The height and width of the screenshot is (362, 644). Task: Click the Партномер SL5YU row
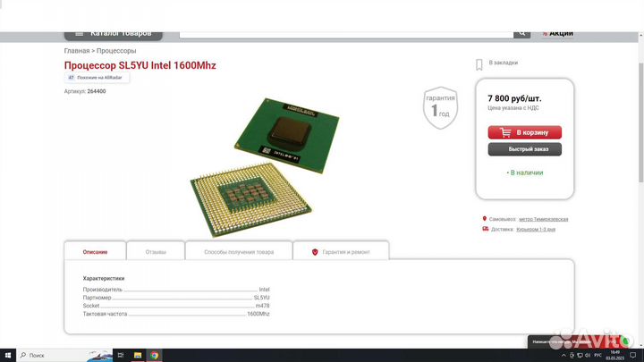pyautogui.click(x=176, y=298)
